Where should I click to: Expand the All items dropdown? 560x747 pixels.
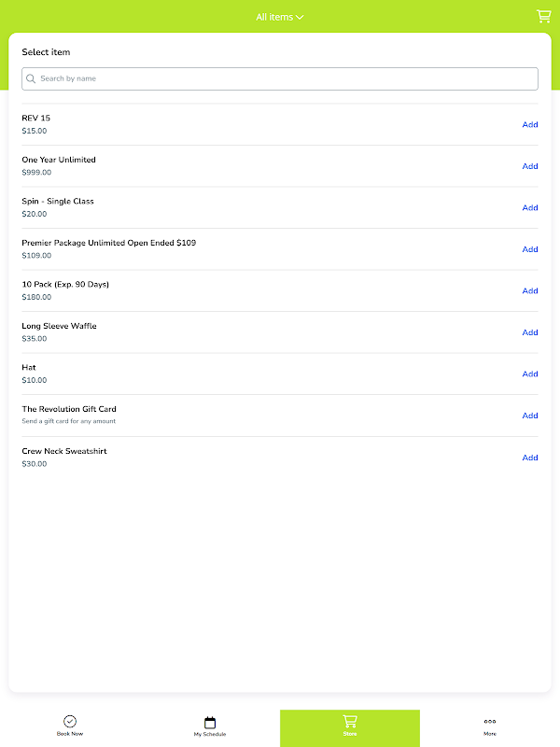tap(280, 17)
